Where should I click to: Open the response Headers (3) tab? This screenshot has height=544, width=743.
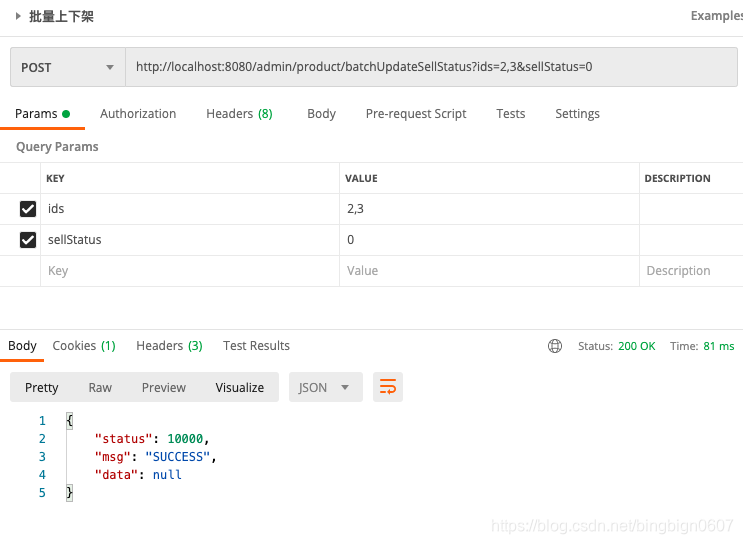coord(169,346)
